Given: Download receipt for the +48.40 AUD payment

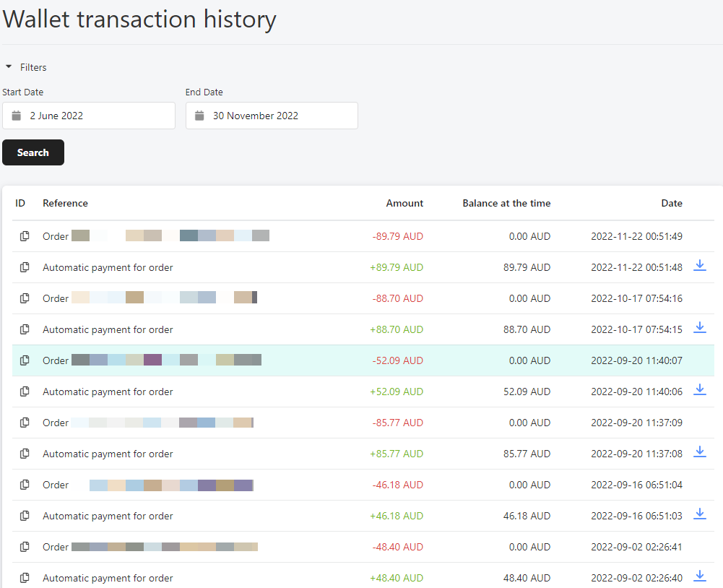Looking at the screenshot, I should (699, 576).
